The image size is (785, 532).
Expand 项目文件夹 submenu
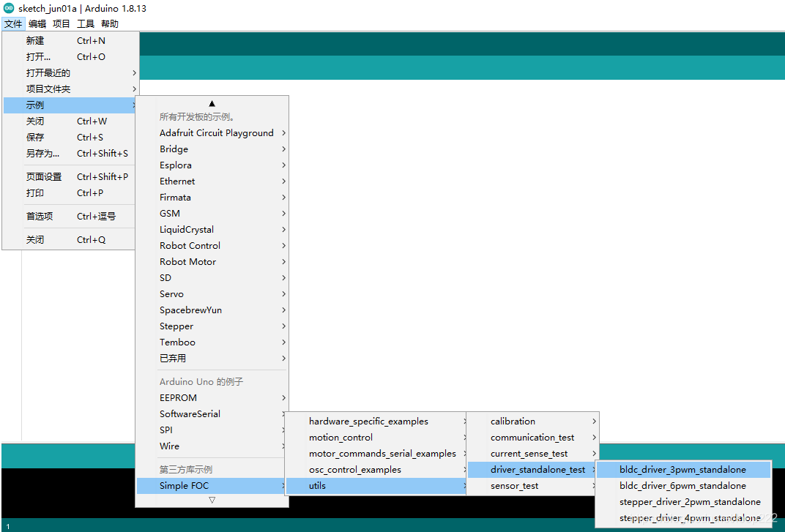(70, 89)
